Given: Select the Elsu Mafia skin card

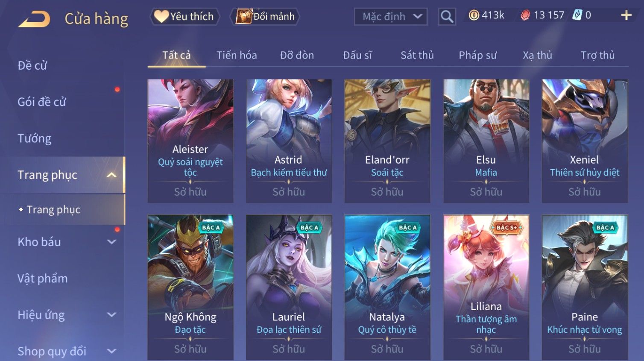Looking at the screenshot, I should (x=486, y=141).
